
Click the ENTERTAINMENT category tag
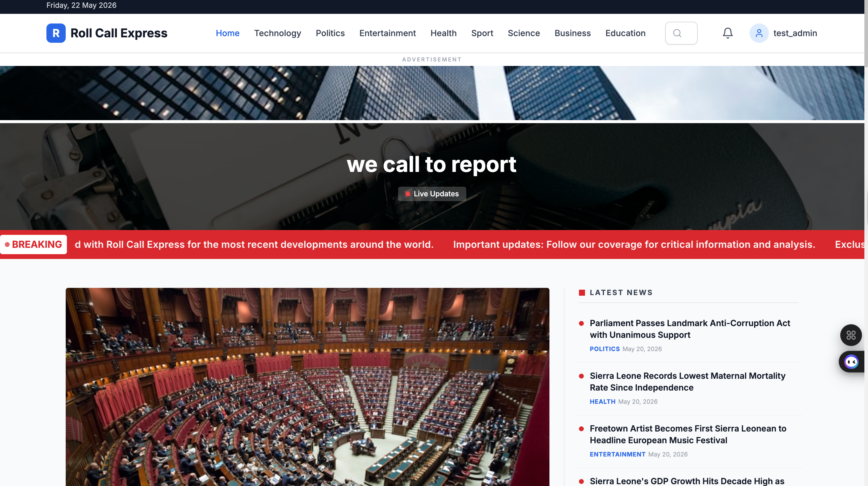pyautogui.click(x=617, y=454)
